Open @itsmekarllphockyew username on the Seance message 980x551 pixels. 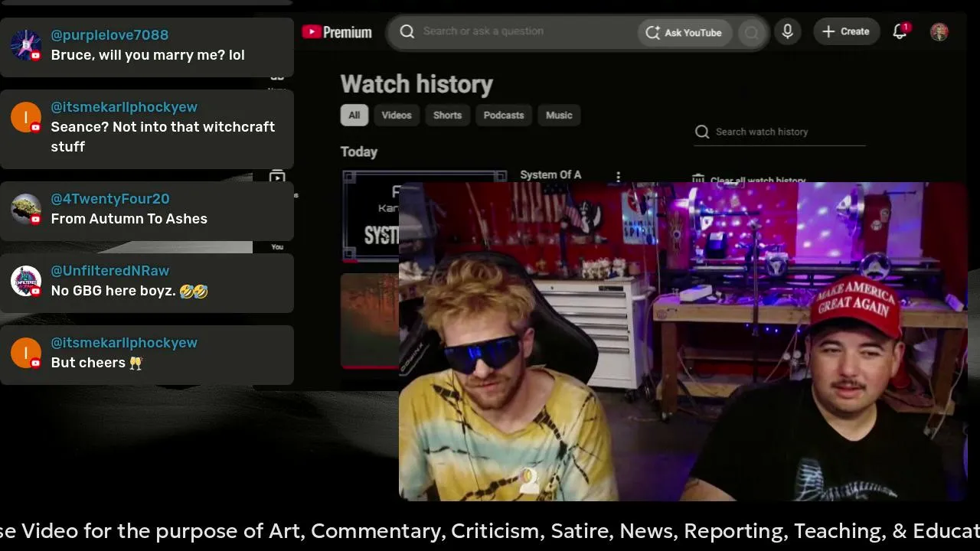pyautogui.click(x=124, y=107)
